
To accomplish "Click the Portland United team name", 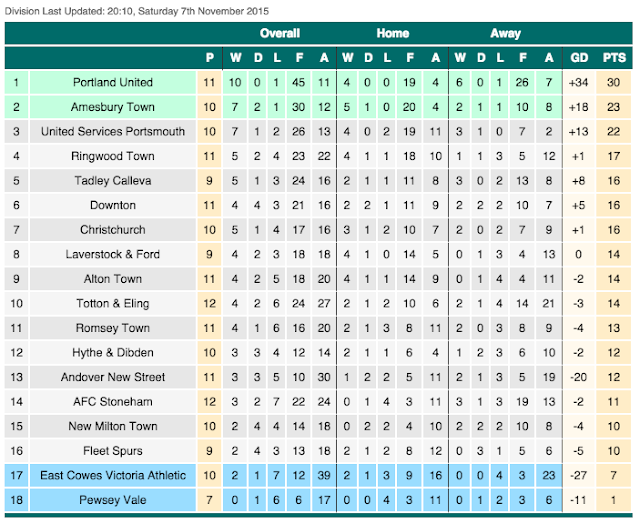I will (x=113, y=82).
